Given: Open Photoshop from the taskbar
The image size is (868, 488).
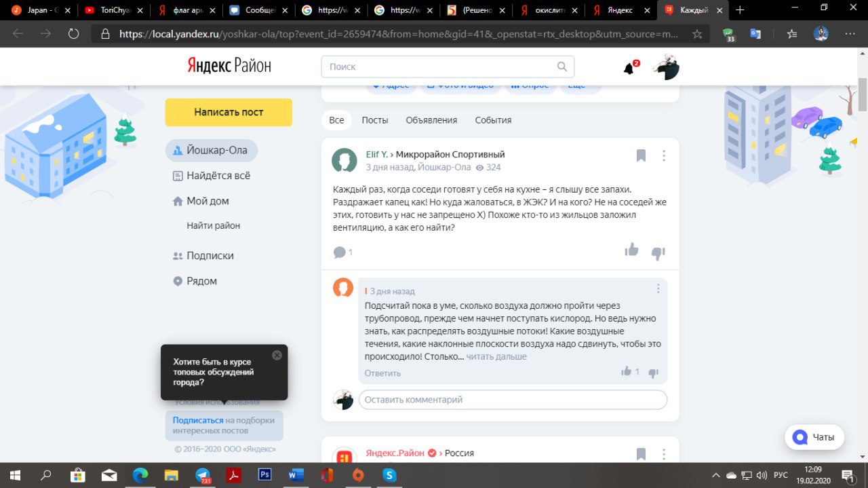Looking at the screenshot, I should (x=265, y=475).
